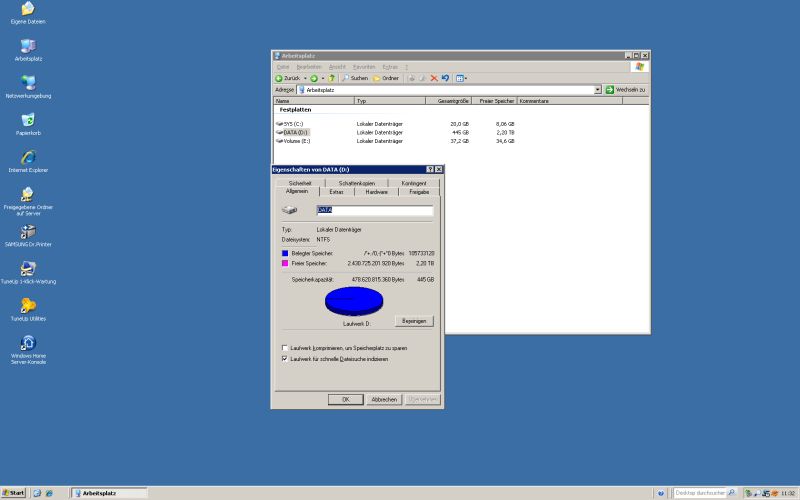Sort by the Freier Speicher column header

(x=494, y=101)
